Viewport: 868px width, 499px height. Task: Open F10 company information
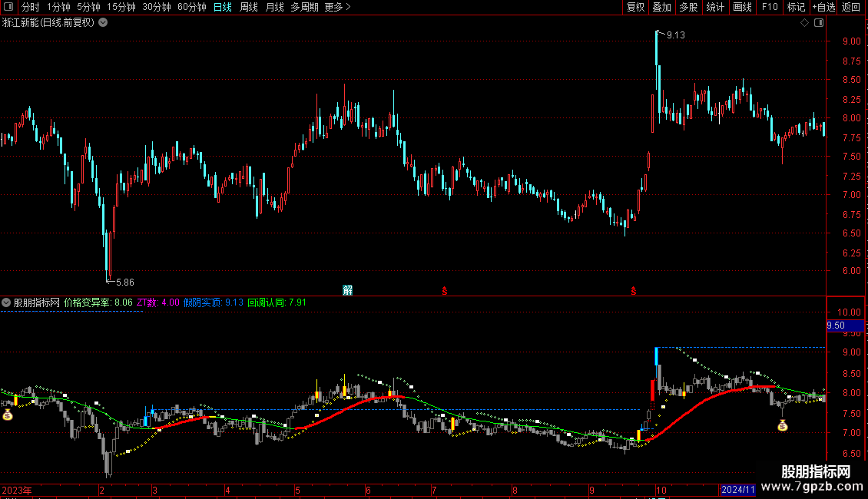coord(770,7)
